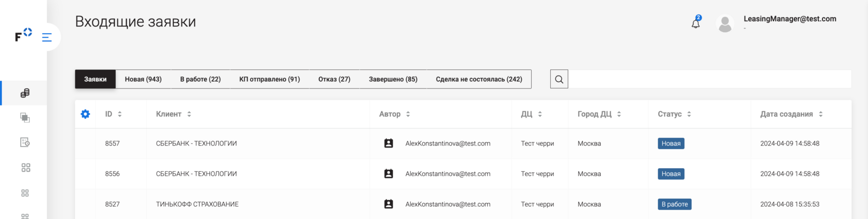The image size is (868, 219).
Task: Open table column settings gear
Action: (85, 114)
